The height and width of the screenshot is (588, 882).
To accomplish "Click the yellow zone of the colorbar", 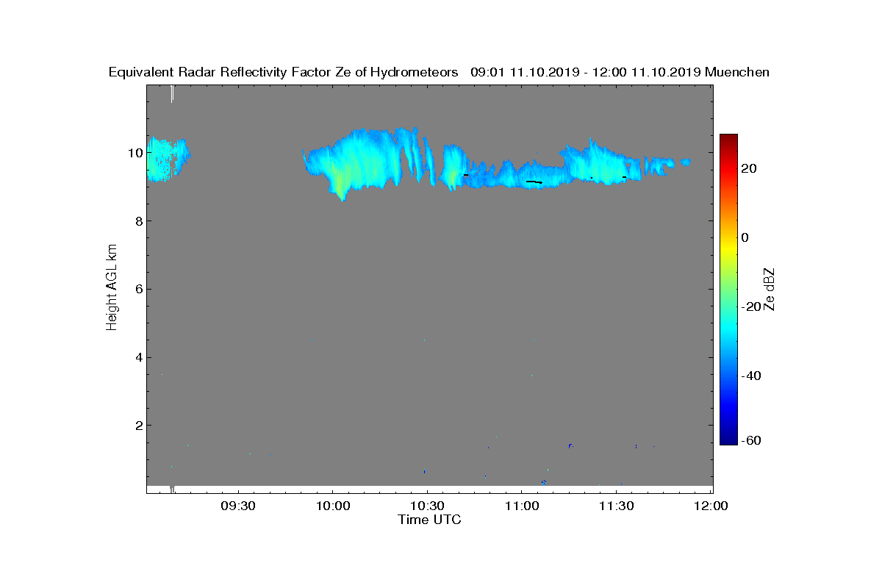I will coord(728,248).
